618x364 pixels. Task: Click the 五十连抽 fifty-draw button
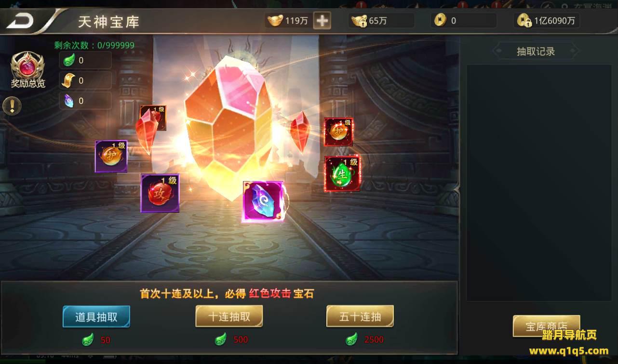coord(360,316)
